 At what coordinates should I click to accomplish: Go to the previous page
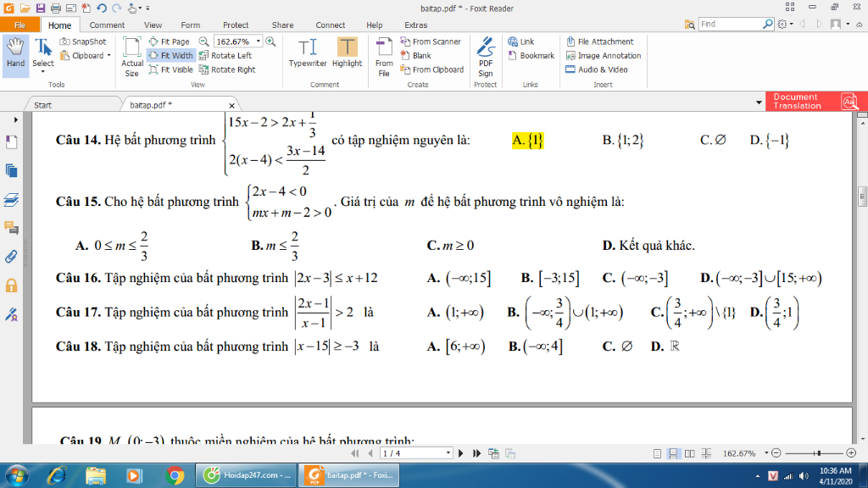pos(370,453)
